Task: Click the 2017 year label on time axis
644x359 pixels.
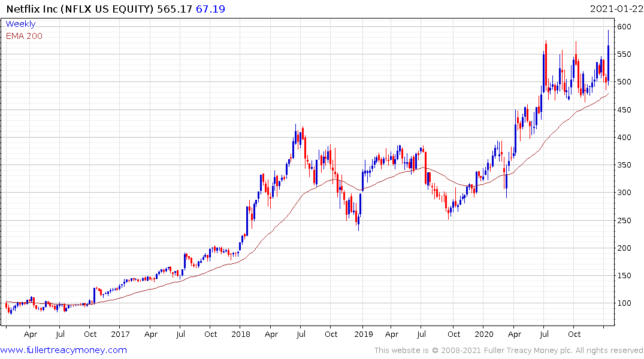Action: pyautogui.click(x=120, y=334)
